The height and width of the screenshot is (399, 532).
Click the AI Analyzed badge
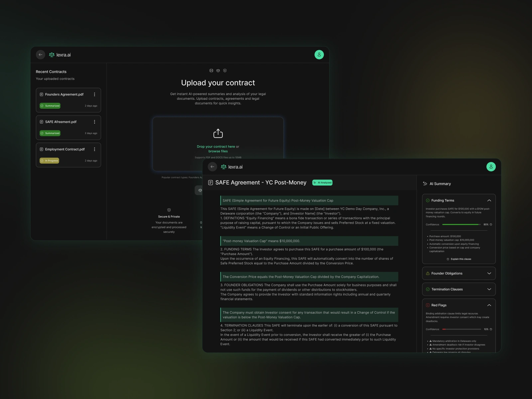323,183
